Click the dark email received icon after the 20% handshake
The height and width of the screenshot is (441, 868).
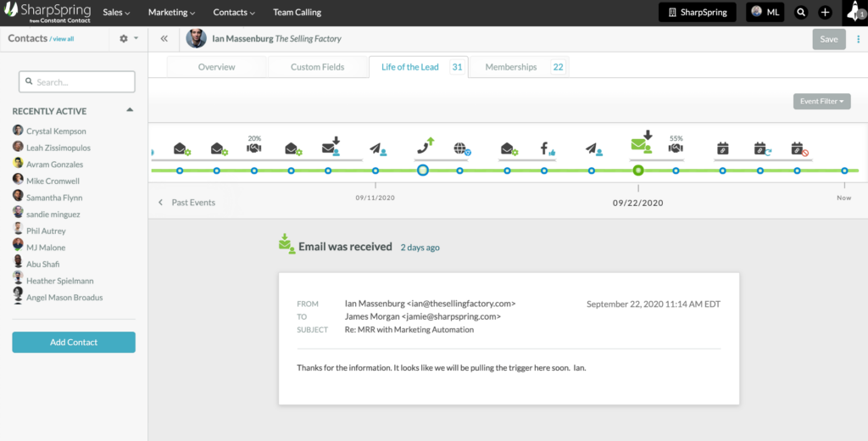pyautogui.click(x=331, y=146)
